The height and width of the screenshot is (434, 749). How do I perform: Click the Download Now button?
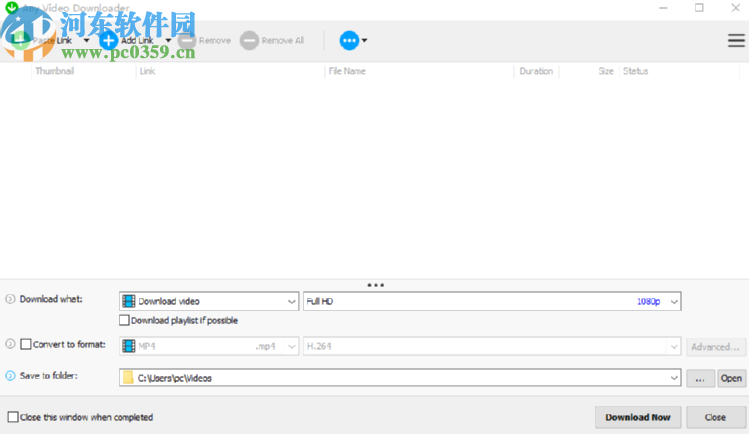coord(638,417)
